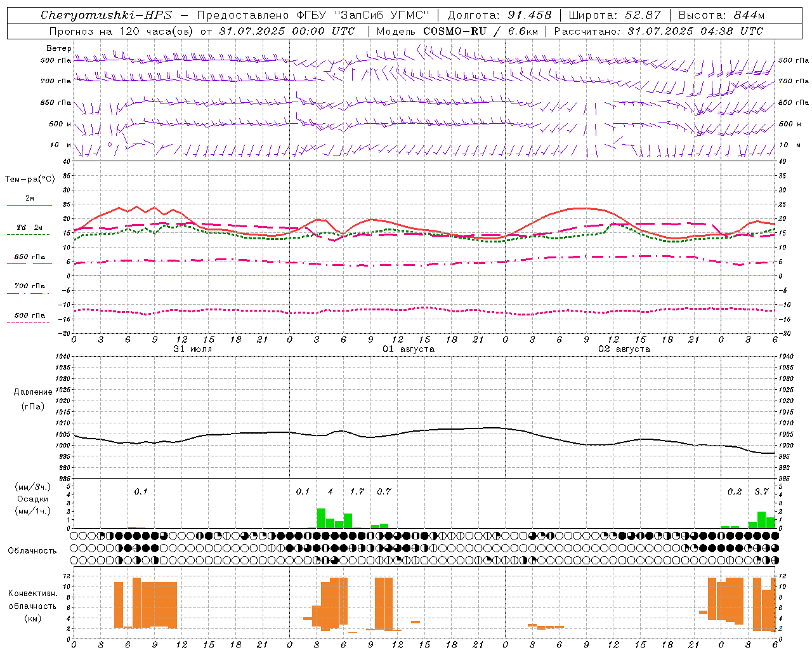Click the '500 гПа' dotted temperature legend entry
Image resolution: width=812 pixels, height=650 pixels.
click(29, 315)
